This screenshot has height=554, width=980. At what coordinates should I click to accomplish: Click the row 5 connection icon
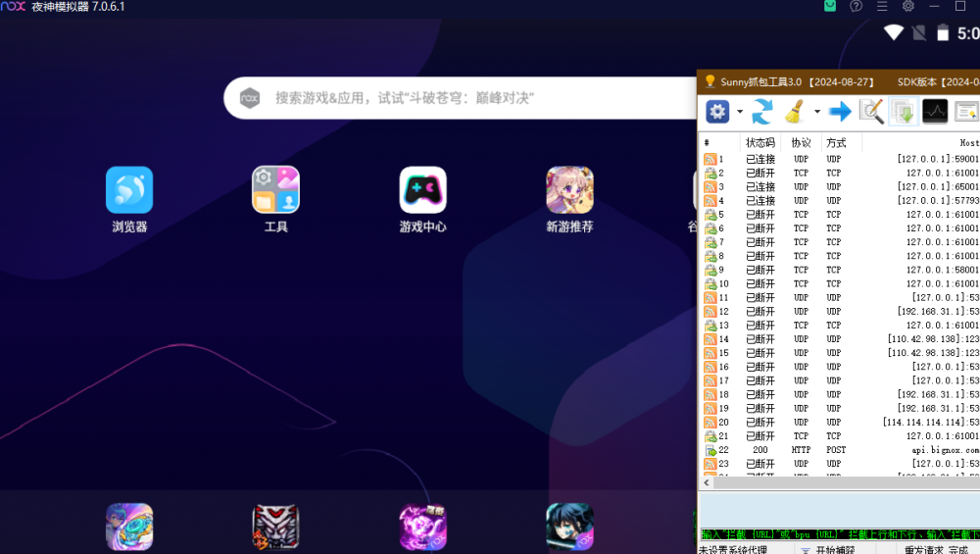point(710,215)
